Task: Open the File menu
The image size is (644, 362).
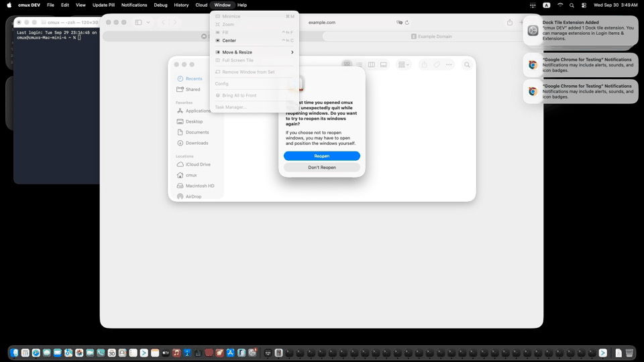Action: [50, 5]
